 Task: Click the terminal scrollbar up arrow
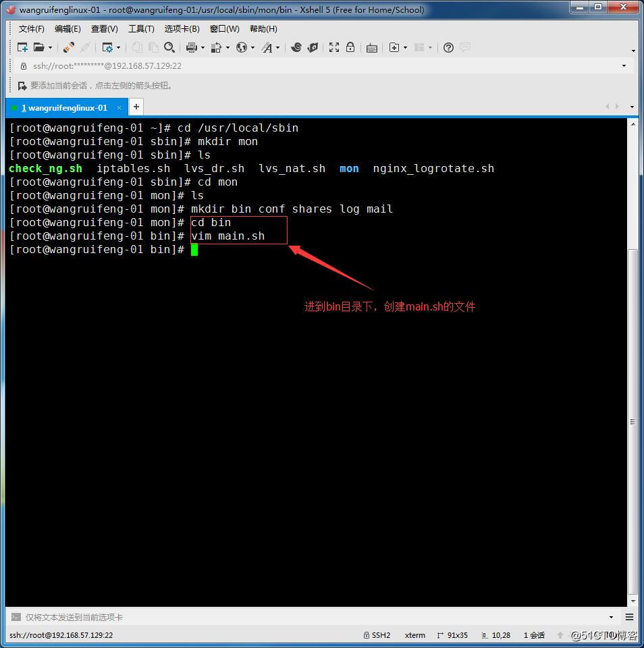[633, 124]
